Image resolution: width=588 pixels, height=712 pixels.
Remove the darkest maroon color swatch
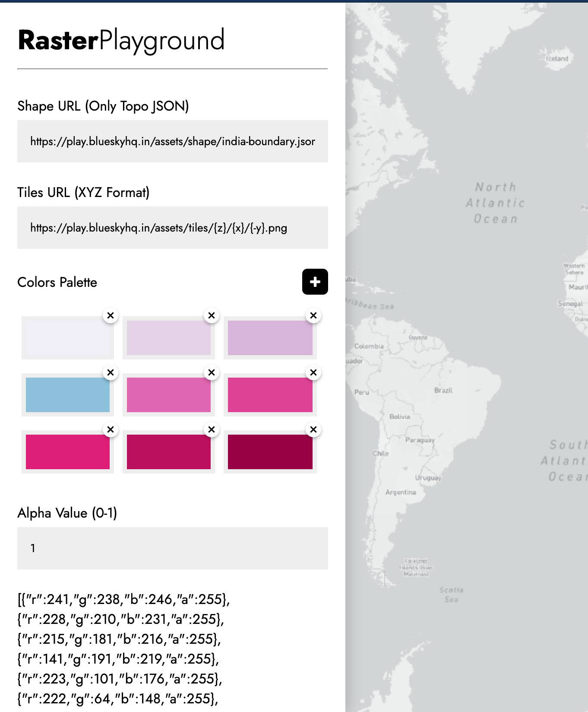click(313, 429)
